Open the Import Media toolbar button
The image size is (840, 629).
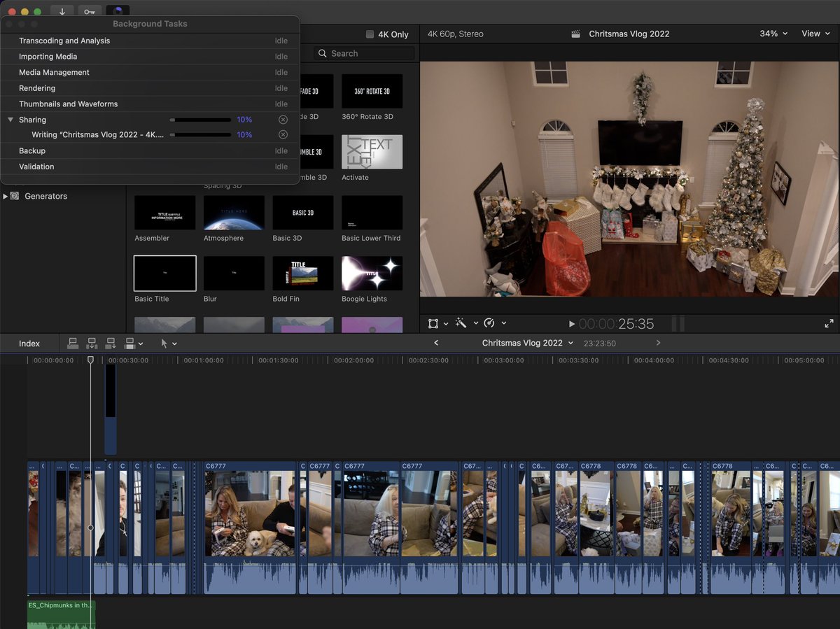click(62, 11)
